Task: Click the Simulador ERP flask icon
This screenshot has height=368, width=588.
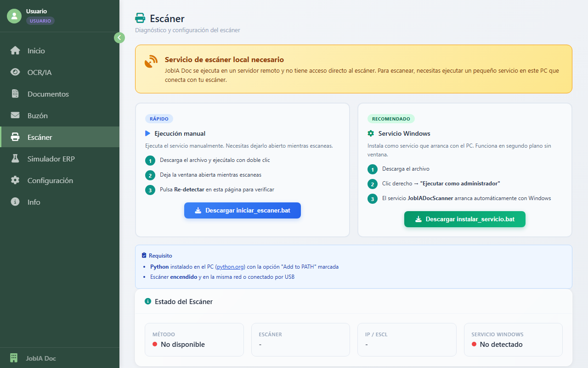Action: (x=15, y=159)
